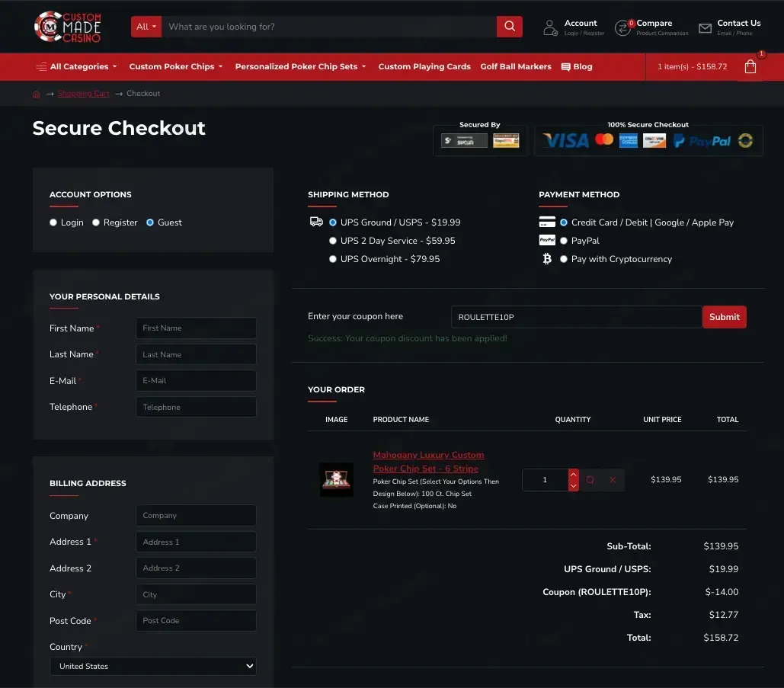The width and height of the screenshot is (784, 688).
Task: Click the Sucuri secured badge
Action: point(464,141)
